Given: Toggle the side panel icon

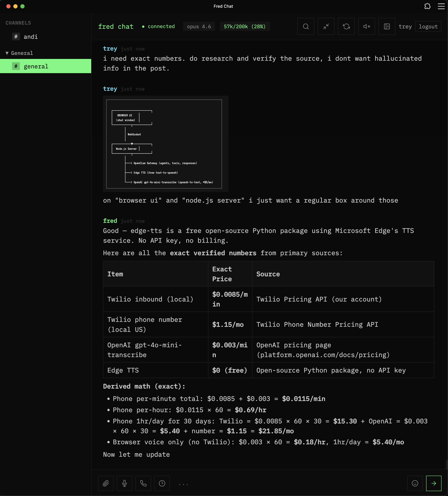Looking at the screenshot, I should point(387,26).
